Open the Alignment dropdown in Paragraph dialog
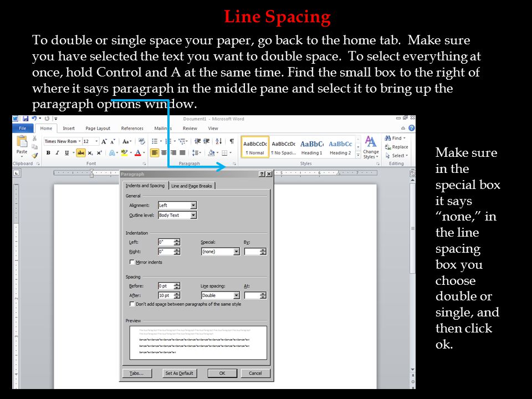The image size is (532, 399). [193, 205]
